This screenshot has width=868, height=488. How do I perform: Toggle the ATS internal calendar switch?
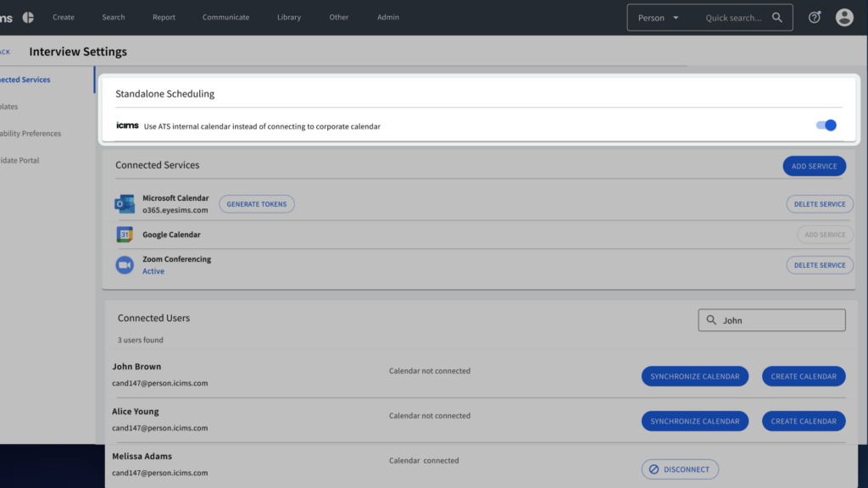(826, 125)
